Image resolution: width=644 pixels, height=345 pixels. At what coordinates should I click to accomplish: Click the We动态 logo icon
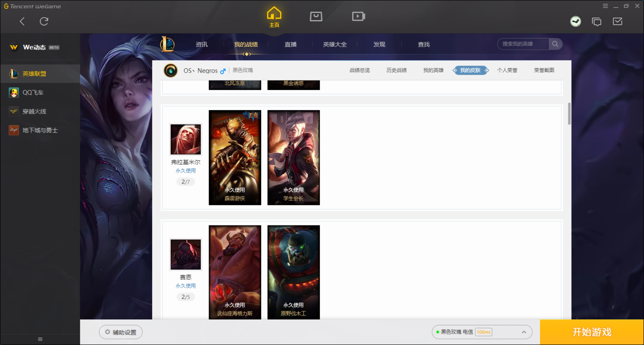pos(14,47)
